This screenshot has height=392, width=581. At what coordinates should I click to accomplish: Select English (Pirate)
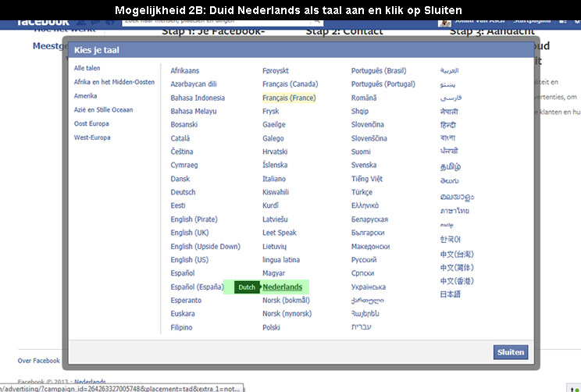(194, 219)
